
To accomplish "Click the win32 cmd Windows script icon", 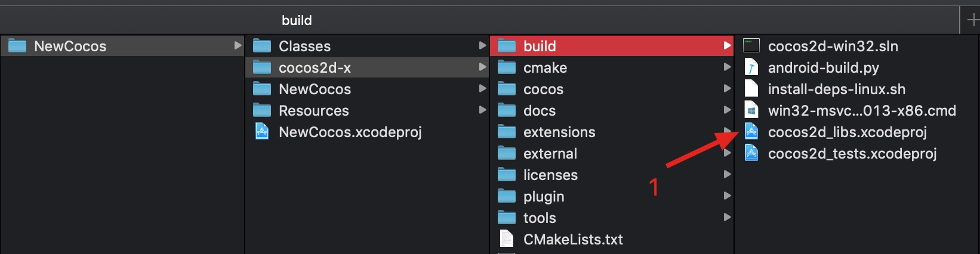I will coord(751,110).
